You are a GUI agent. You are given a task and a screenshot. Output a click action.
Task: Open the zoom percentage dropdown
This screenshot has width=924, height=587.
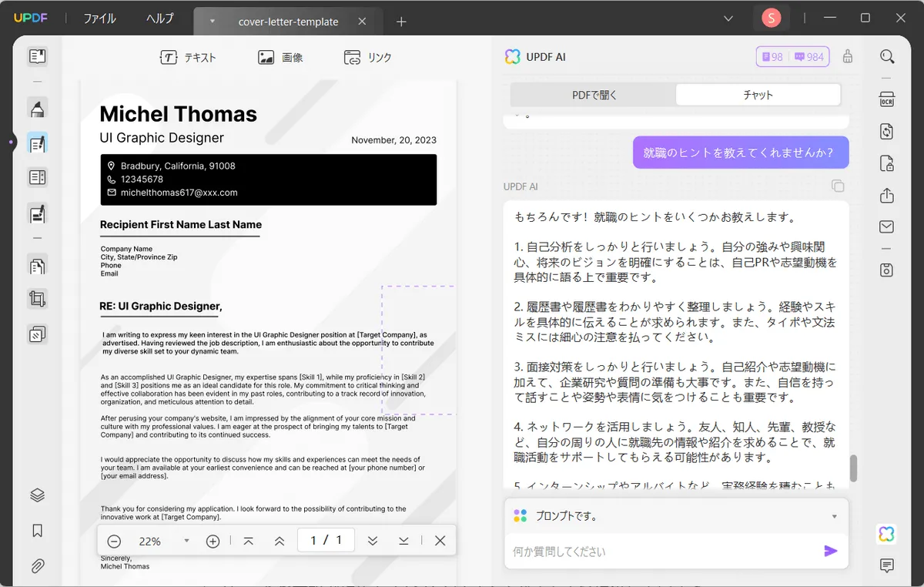[x=186, y=541]
